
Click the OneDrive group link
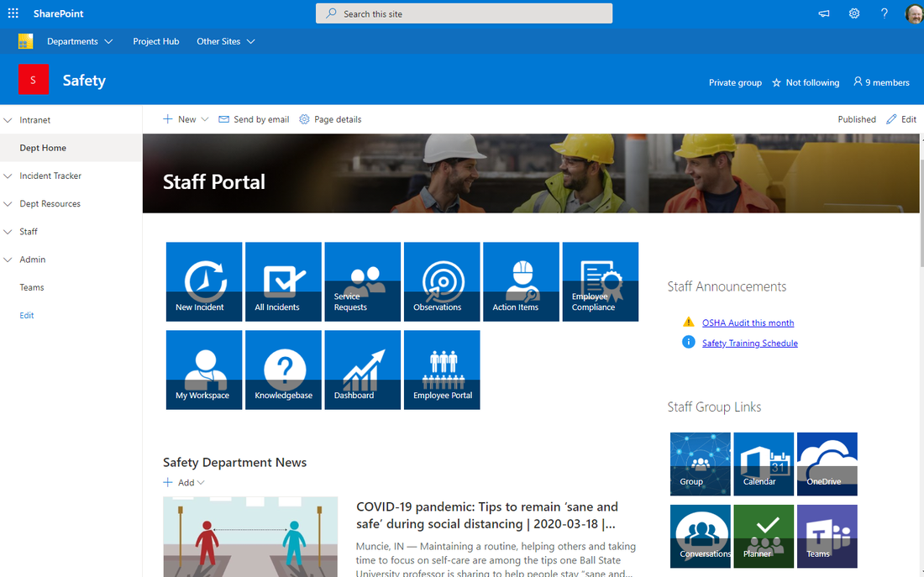point(826,464)
